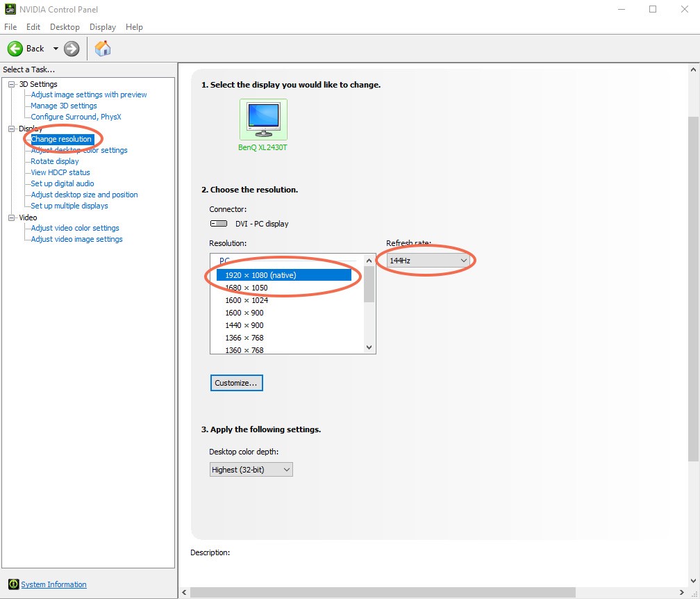Open the System Information link
The width and height of the screenshot is (700, 599).
click(x=53, y=584)
